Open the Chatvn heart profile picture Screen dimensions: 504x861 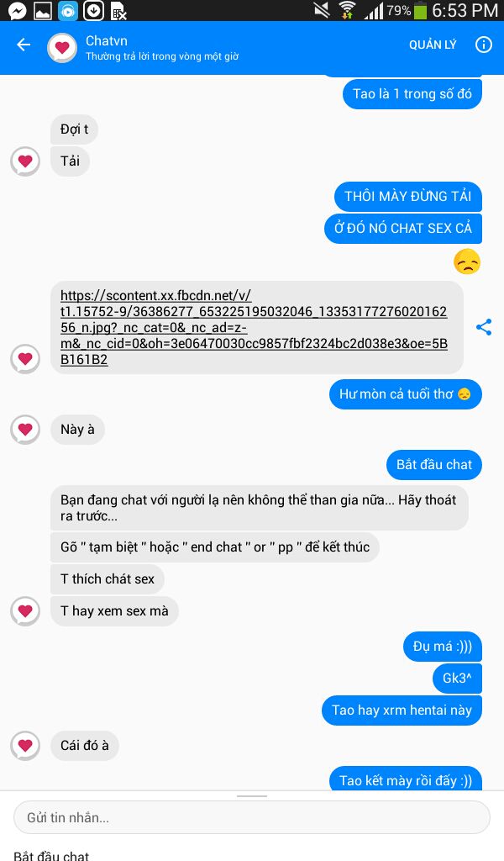(x=62, y=48)
